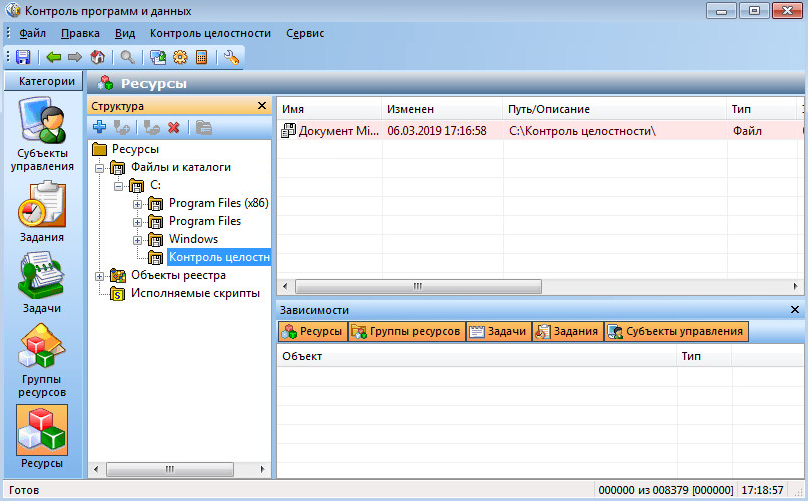Expand the Program Files node
The width and height of the screenshot is (808, 501).
(x=137, y=222)
